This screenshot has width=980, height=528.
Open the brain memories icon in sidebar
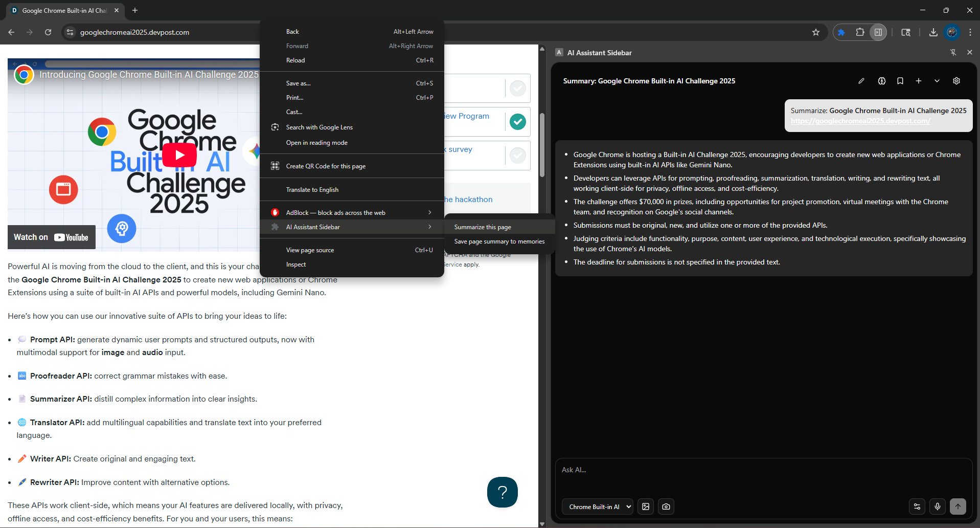tap(882, 81)
